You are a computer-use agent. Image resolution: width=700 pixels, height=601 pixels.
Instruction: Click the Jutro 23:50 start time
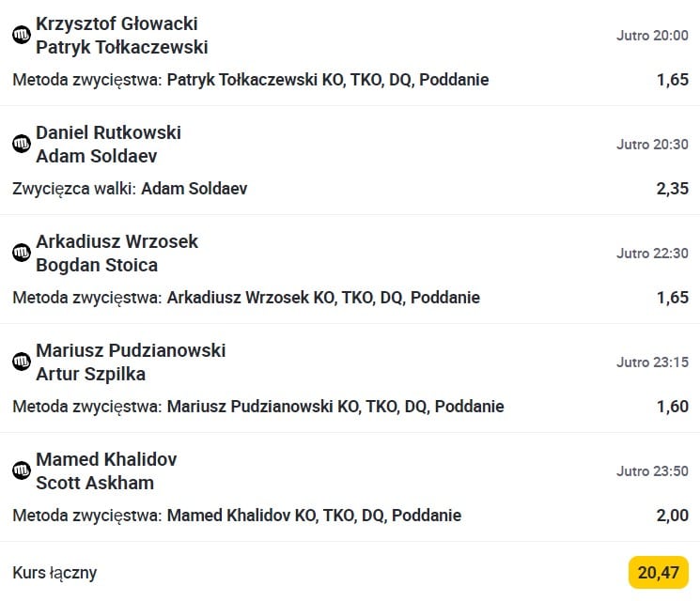click(652, 471)
